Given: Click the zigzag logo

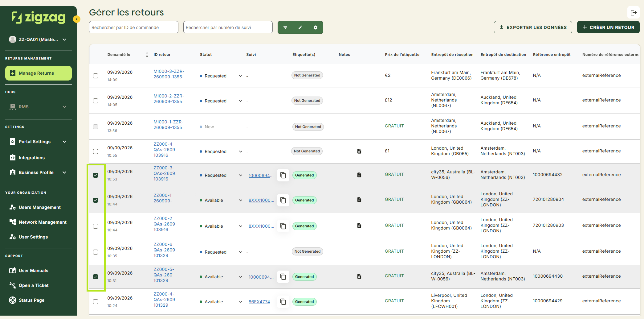Looking at the screenshot, I should [39, 17].
